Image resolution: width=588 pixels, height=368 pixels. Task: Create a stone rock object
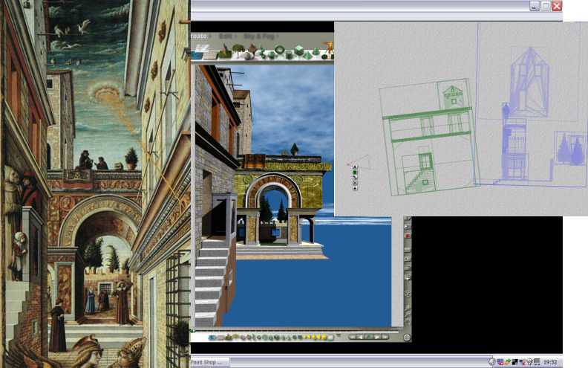click(247, 56)
